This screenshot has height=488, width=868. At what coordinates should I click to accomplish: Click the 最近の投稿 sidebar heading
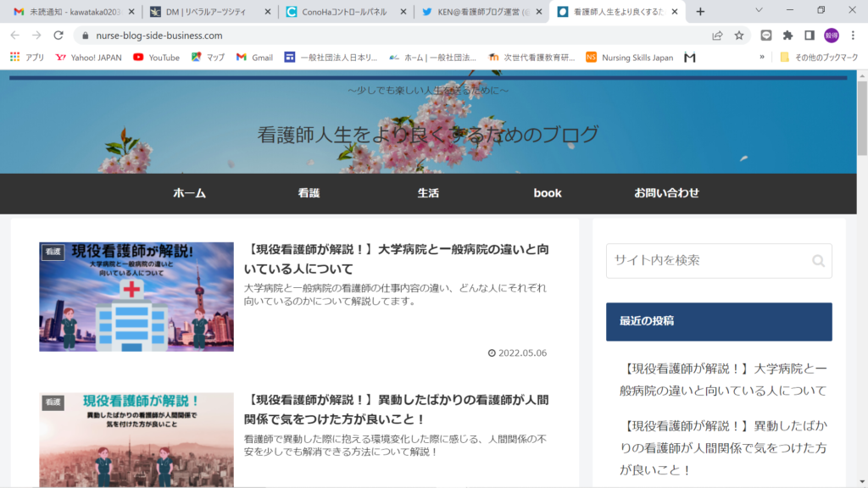719,321
